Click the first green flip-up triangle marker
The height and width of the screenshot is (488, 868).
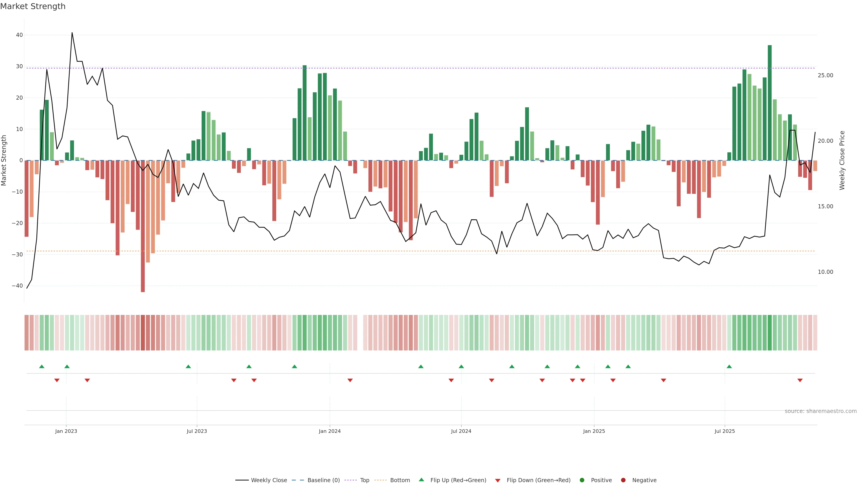click(x=42, y=366)
